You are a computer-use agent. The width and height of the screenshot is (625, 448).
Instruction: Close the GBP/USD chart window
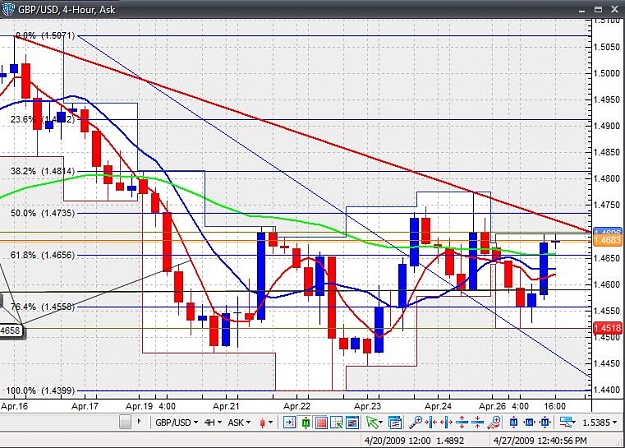614,9
